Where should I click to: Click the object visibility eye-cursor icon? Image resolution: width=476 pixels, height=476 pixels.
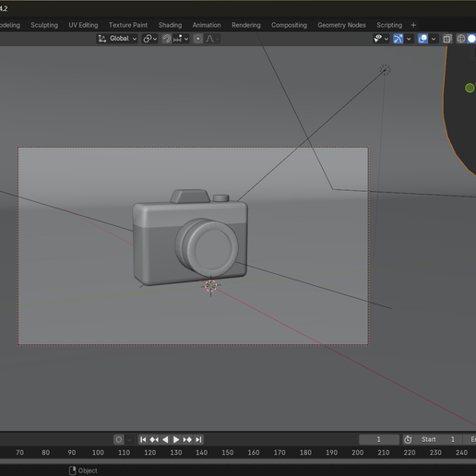tap(378, 39)
